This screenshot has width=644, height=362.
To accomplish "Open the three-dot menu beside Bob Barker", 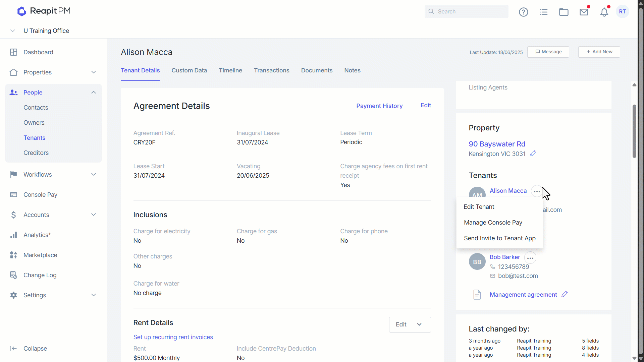I will [530, 258].
